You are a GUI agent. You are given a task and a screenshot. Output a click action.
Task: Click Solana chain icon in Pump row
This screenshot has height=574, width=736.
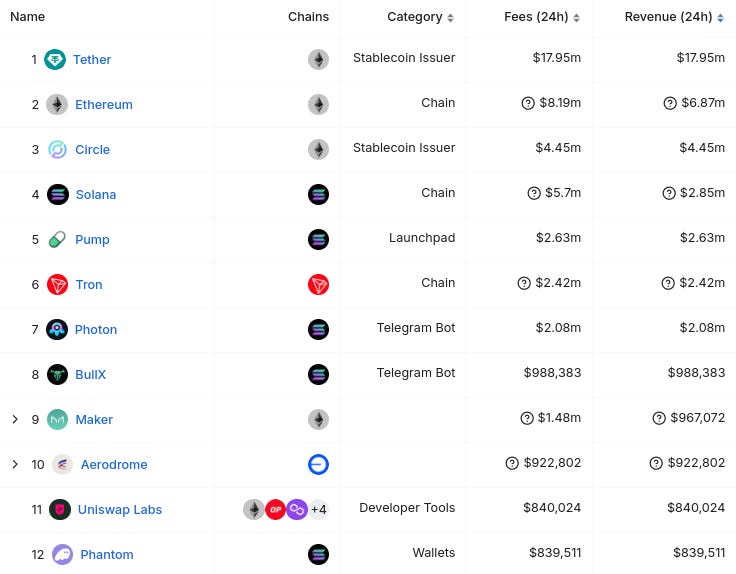[x=318, y=239]
